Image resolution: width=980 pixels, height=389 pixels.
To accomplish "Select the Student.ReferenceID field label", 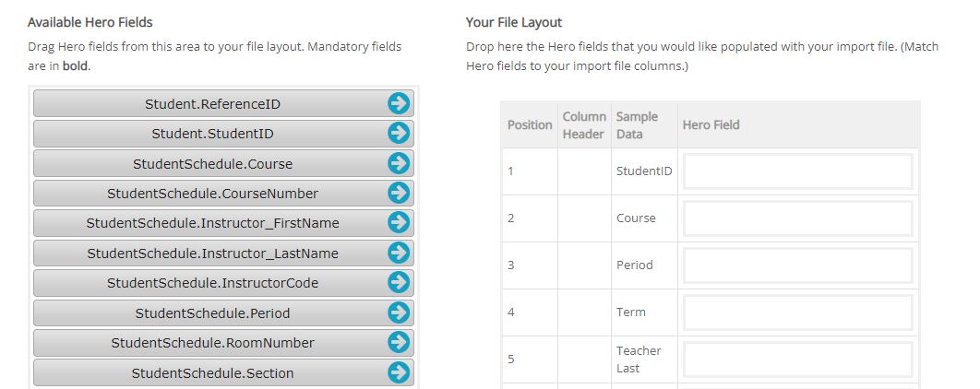I will [x=212, y=104].
